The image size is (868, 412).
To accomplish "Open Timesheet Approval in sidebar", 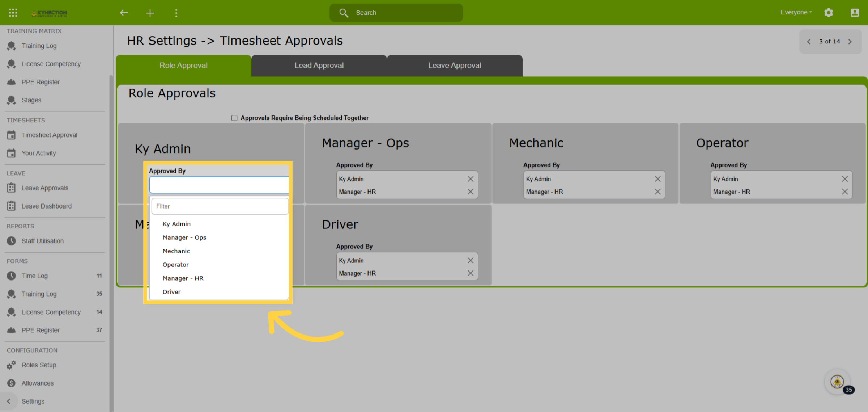I will point(50,135).
